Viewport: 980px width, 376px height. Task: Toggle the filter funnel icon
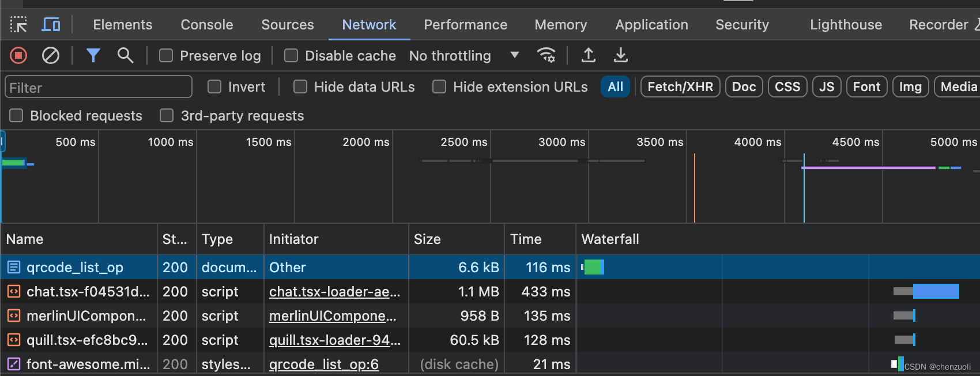point(93,56)
